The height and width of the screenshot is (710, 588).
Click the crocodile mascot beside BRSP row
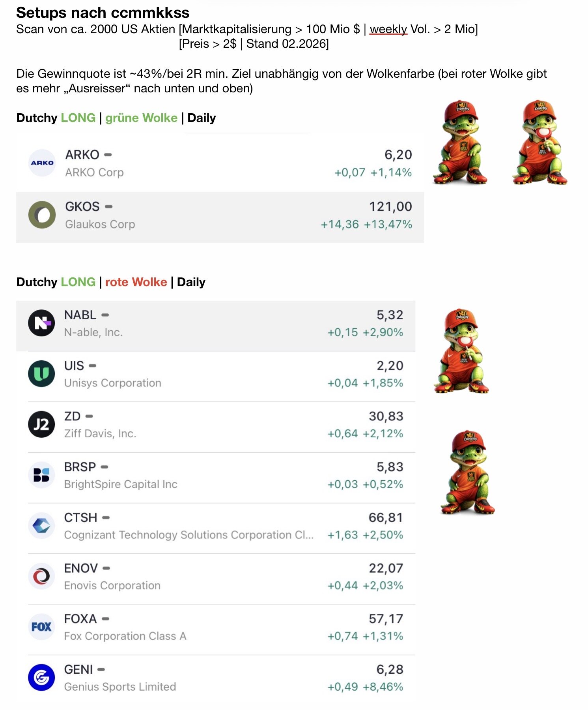(469, 473)
